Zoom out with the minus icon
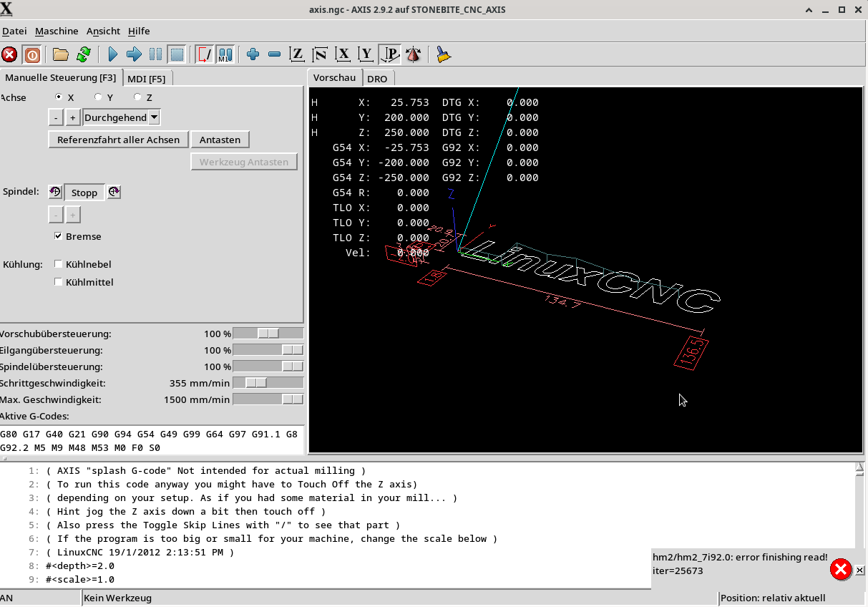The image size is (868, 607). coord(274,54)
